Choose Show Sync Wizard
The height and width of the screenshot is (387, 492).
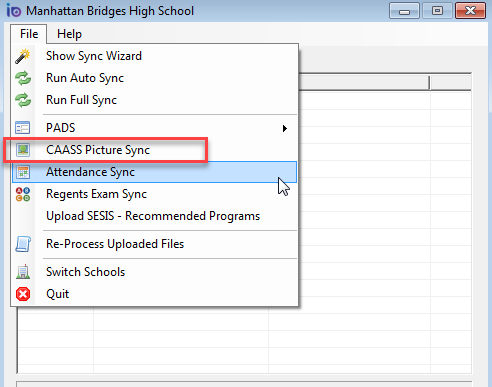154,56
